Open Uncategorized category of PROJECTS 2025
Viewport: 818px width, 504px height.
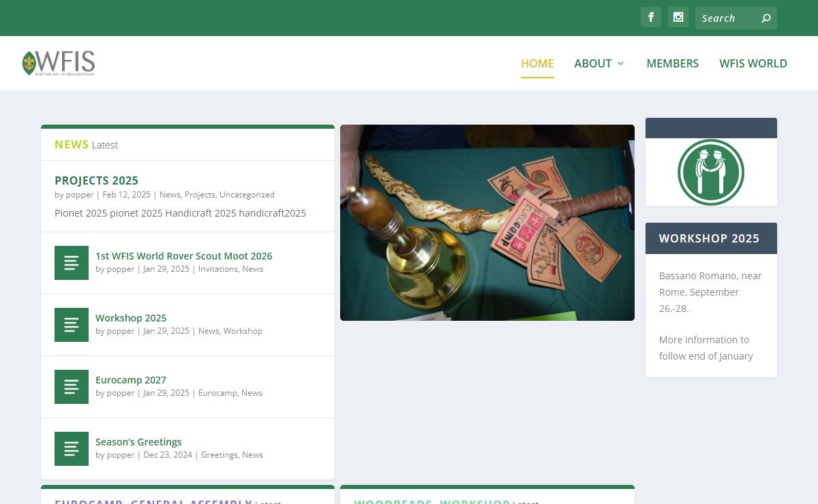pyautogui.click(x=247, y=195)
